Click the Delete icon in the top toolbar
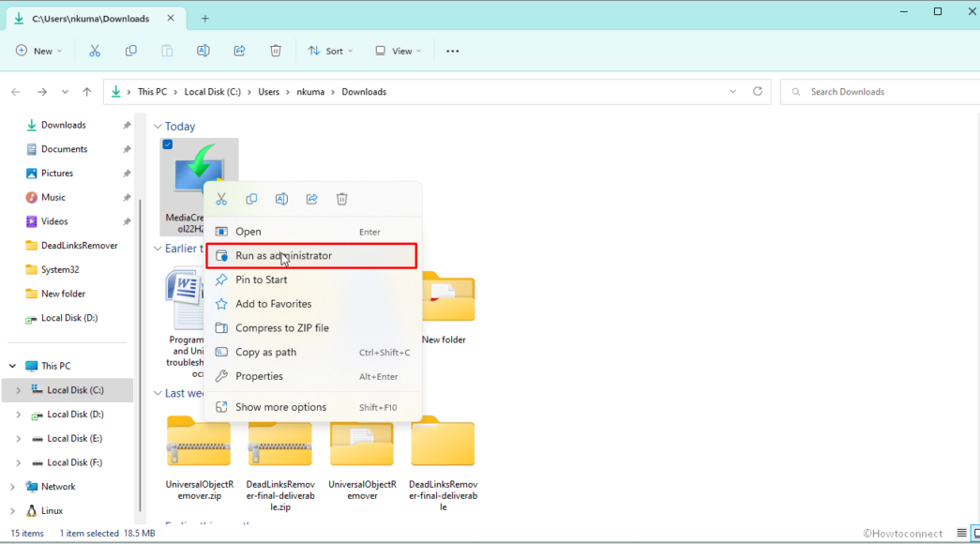This screenshot has width=980, height=544. [276, 51]
